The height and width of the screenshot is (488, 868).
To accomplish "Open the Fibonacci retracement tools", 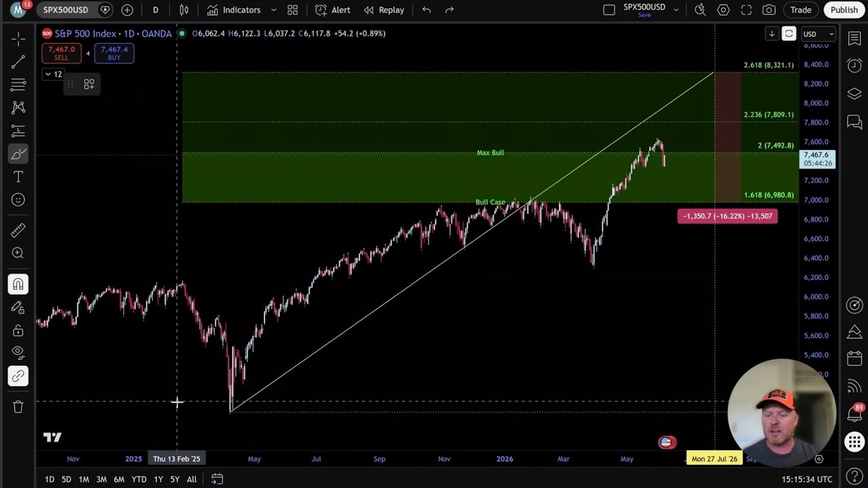I will 18,85.
